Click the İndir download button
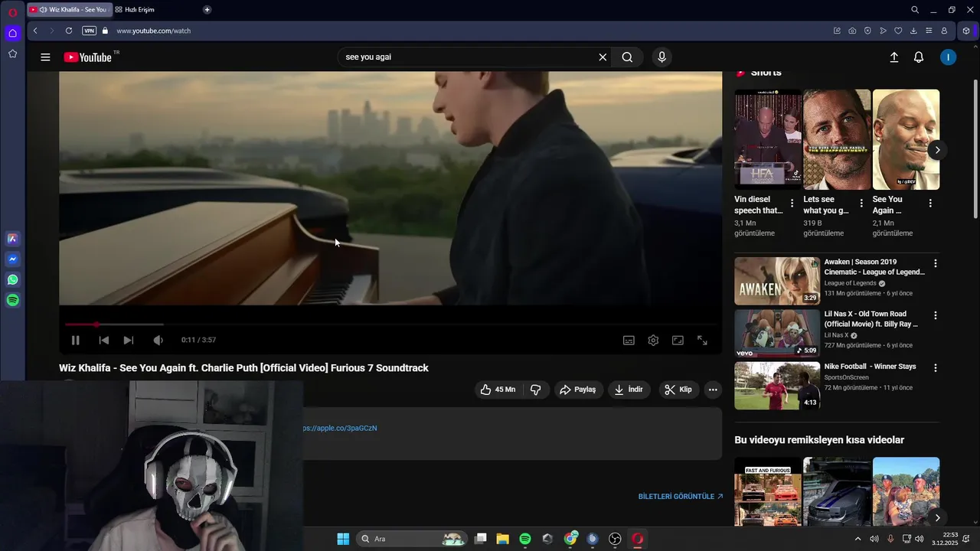 click(x=629, y=390)
